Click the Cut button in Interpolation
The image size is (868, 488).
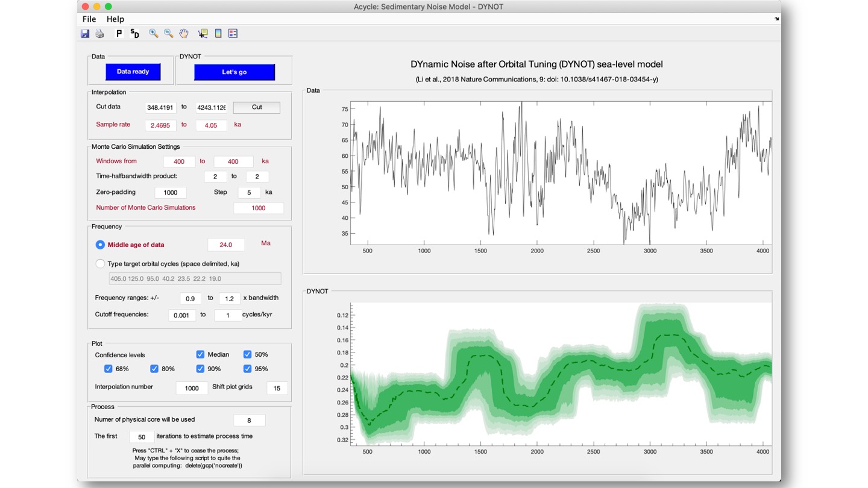257,107
